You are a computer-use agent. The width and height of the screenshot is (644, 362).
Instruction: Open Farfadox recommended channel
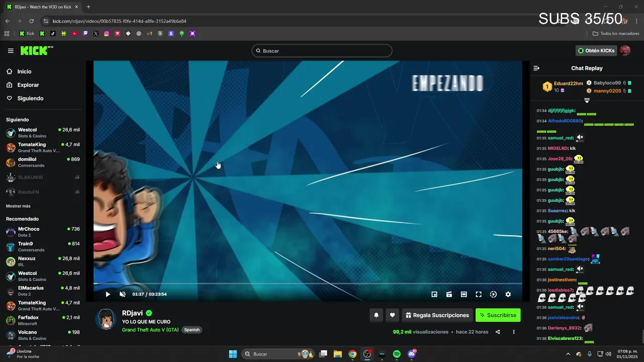pyautogui.click(x=43, y=320)
